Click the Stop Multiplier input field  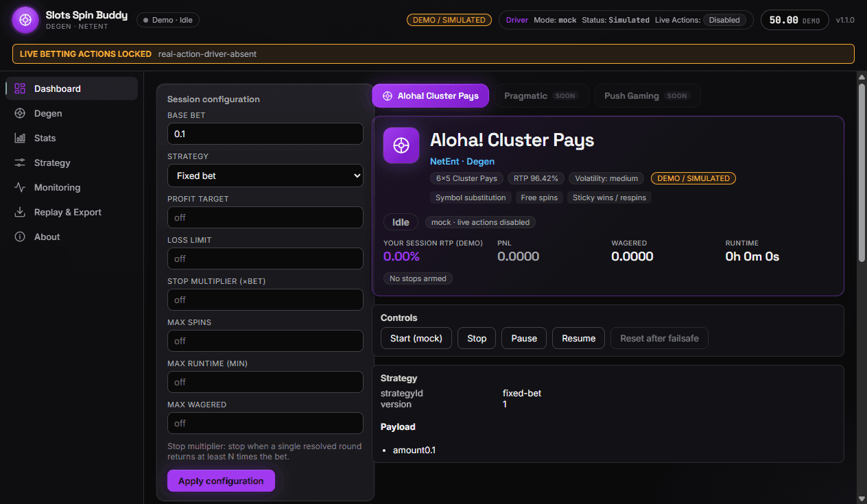(x=265, y=300)
